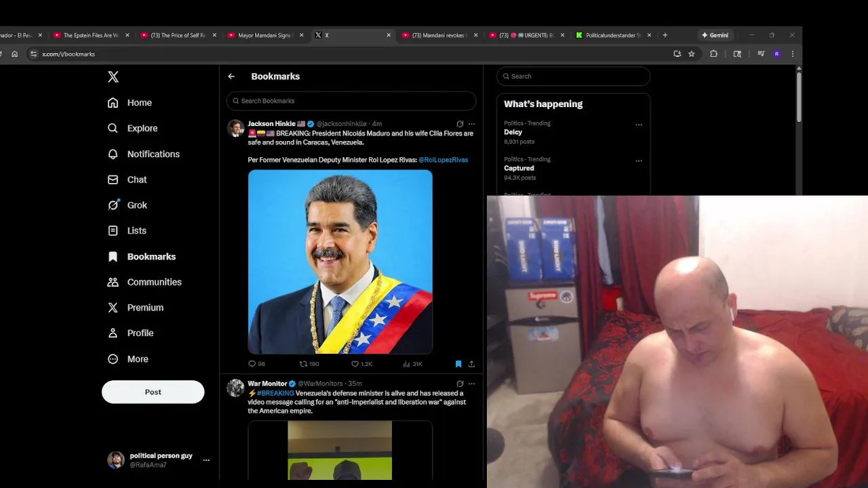Screen dimensions: 868x488
Task: Switch to the Politicalunderstander browser tab
Action: (612, 35)
